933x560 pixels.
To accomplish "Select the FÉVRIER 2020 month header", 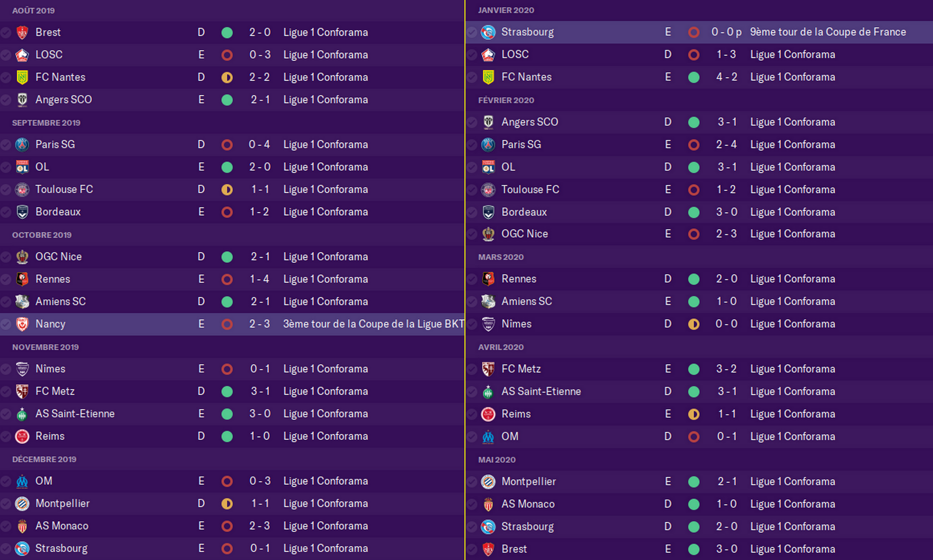I will point(506,100).
